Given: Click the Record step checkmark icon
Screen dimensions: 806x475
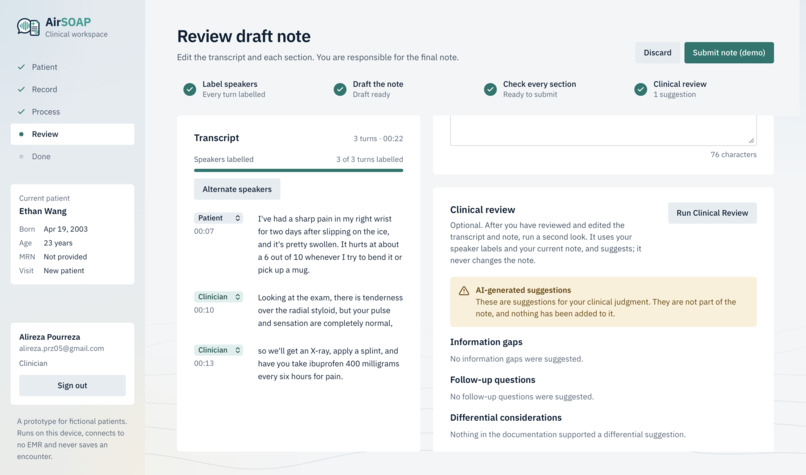Looking at the screenshot, I should [x=21, y=89].
